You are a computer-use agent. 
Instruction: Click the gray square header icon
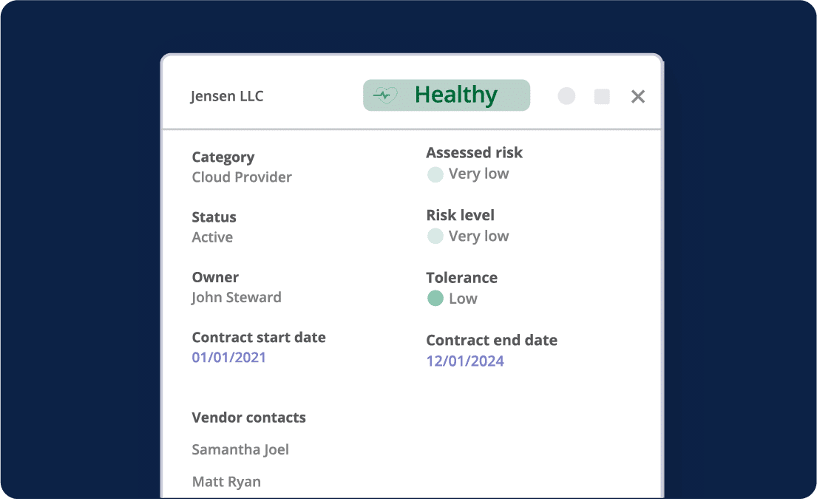coord(603,96)
